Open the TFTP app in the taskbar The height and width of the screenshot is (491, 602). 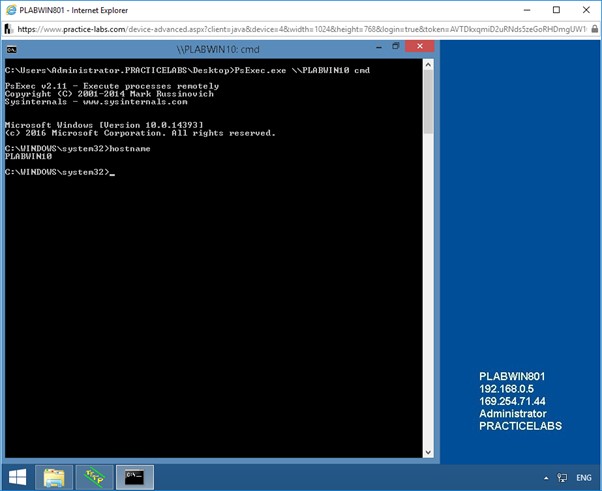pos(94,478)
